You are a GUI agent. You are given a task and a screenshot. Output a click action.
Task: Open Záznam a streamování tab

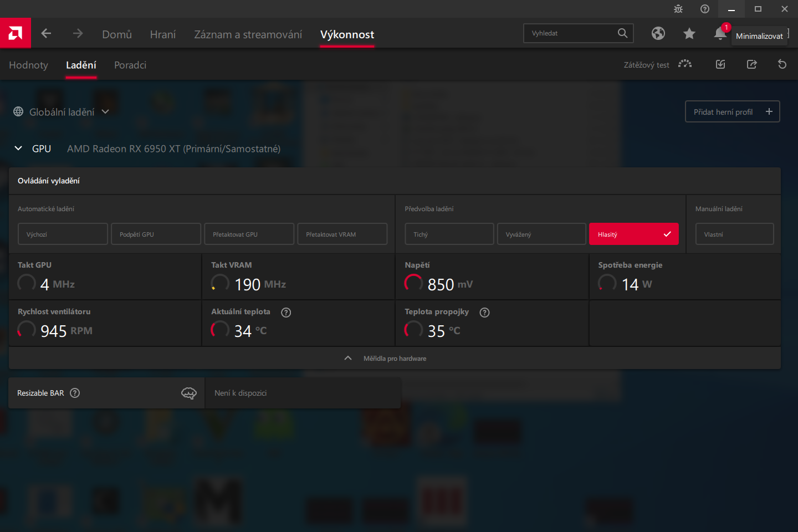pyautogui.click(x=248, y=34)
